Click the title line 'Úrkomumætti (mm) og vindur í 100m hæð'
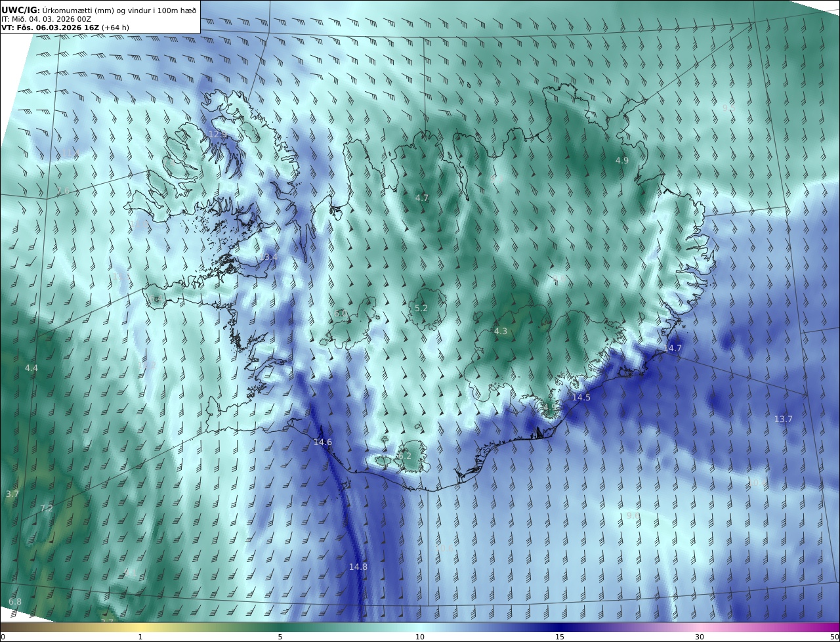The image size is (840, 642). (x=119, y=10)
